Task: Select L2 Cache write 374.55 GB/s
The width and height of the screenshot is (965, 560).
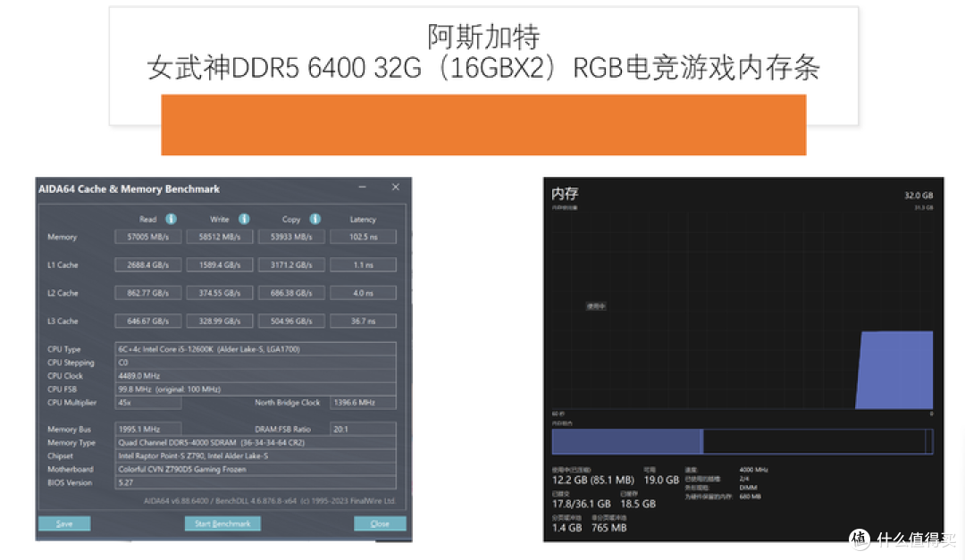Action: coord(220,294)
